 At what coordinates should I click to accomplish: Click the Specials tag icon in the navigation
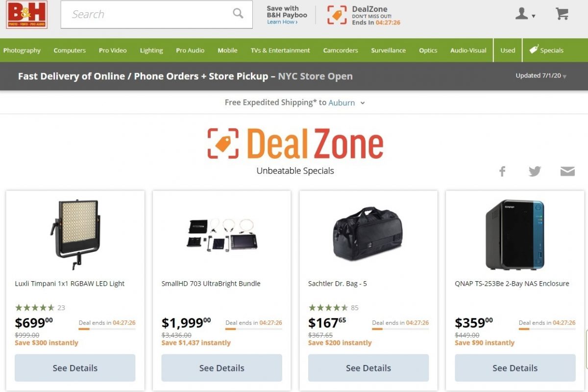pyautogui.click(x=534, y=50)
